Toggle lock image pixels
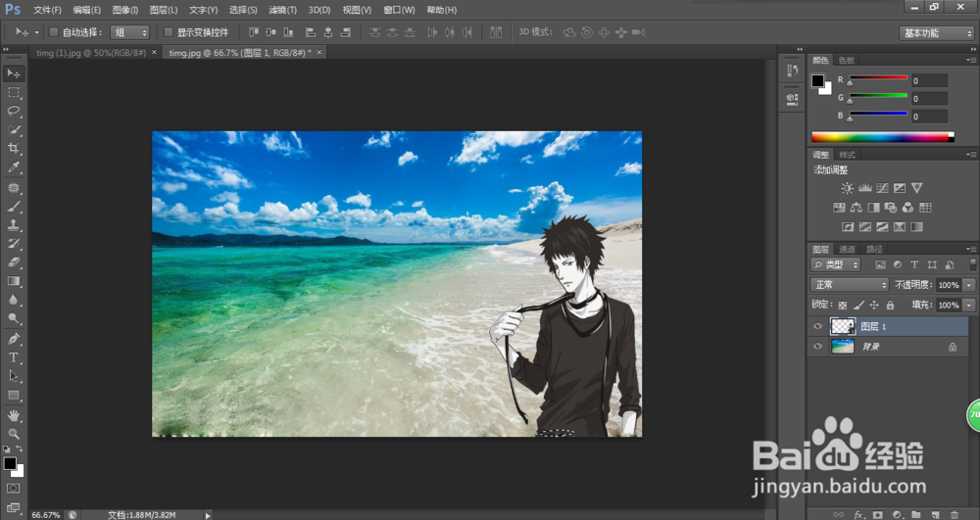This screenshot has width=980, height=520. pos(858,306)
